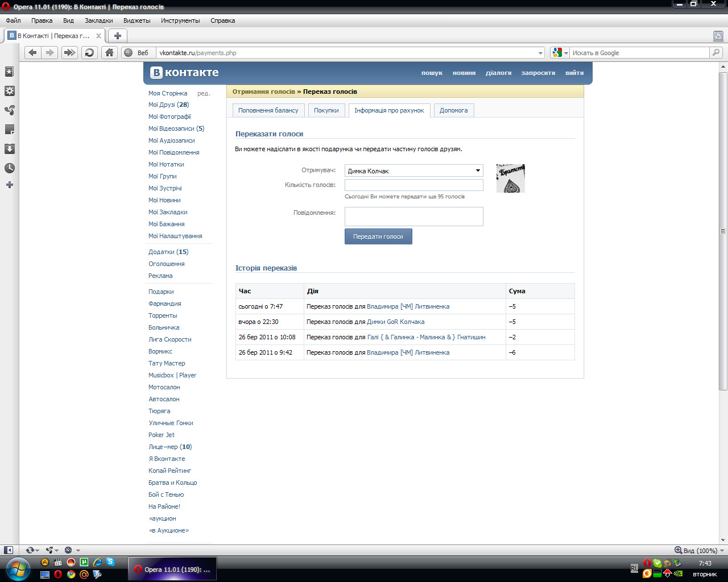The width and height of the screenshot is (728, 582).
Task: Go forward to the next page
Action: click(50, 53)
